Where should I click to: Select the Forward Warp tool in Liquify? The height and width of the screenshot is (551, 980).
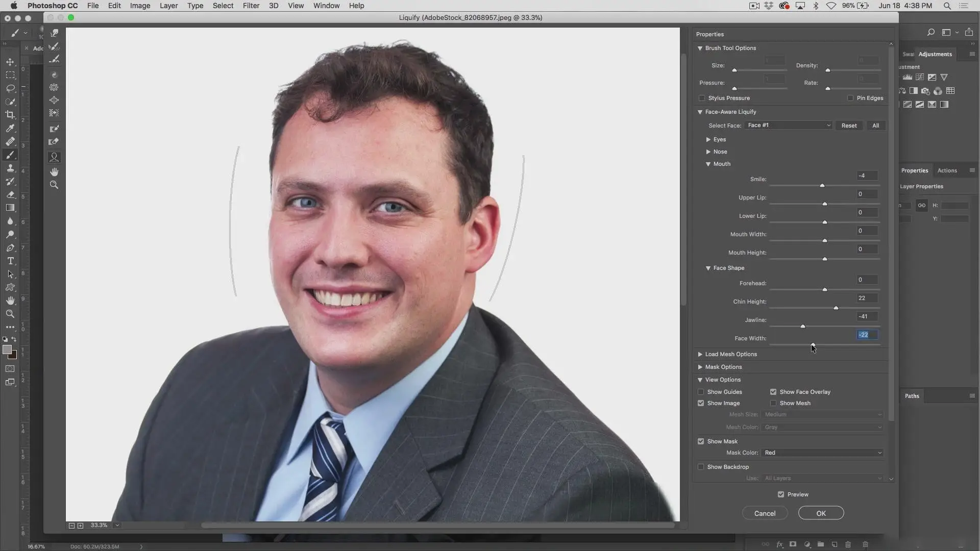coord(54,33)
